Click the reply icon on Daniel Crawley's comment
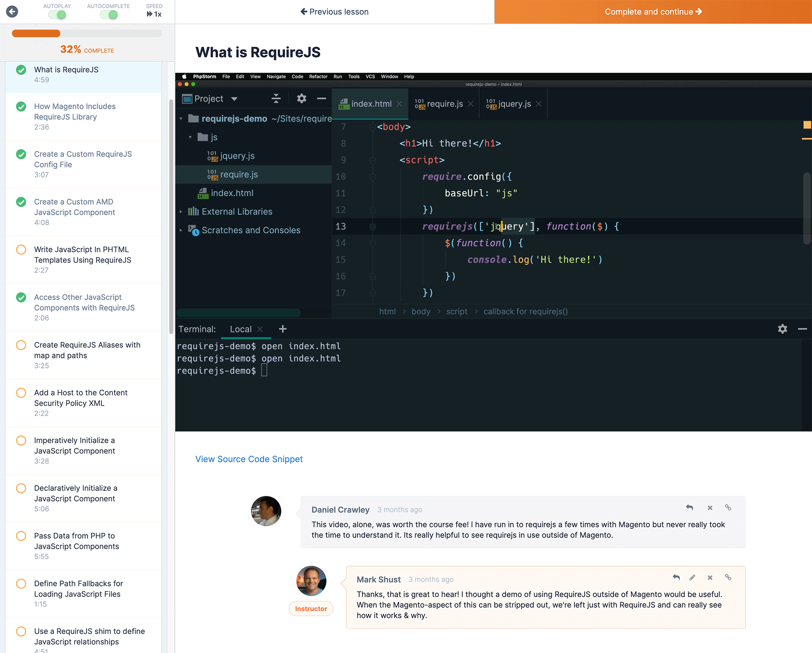Image resolution: width=812 pixels, height=653 pixels. click(689, 508)
